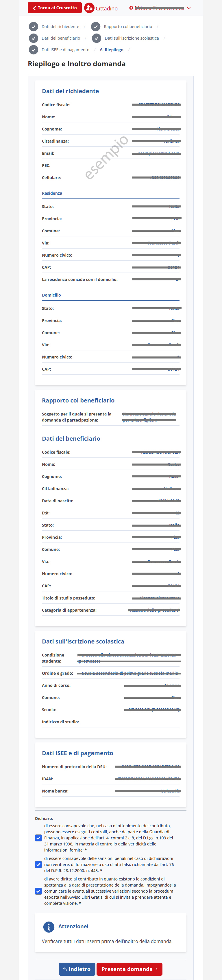222x980 pixels.
Task: Uncheck the diritto al contributo declaration box
Action: coord(38,891)
